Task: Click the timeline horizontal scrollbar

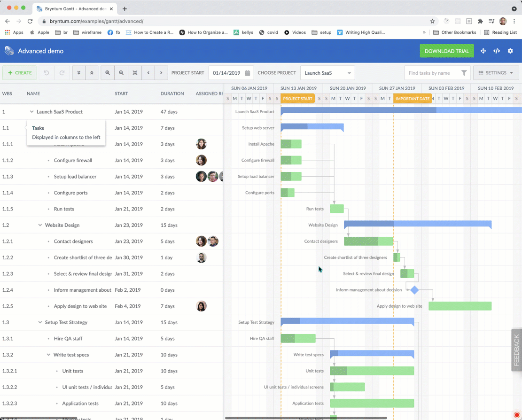Action: click(306, 418)
